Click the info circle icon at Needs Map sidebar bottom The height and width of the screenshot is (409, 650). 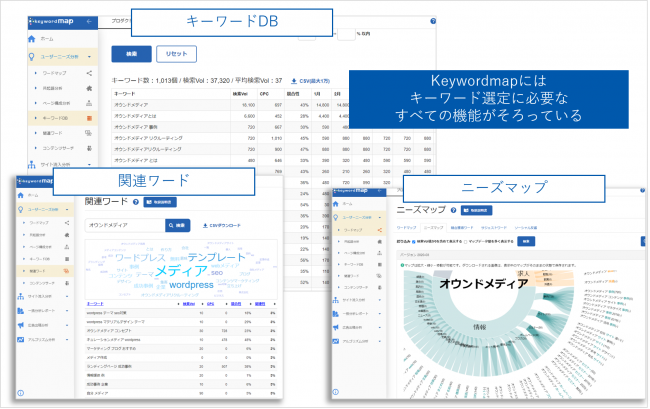[x=336, y=392]
